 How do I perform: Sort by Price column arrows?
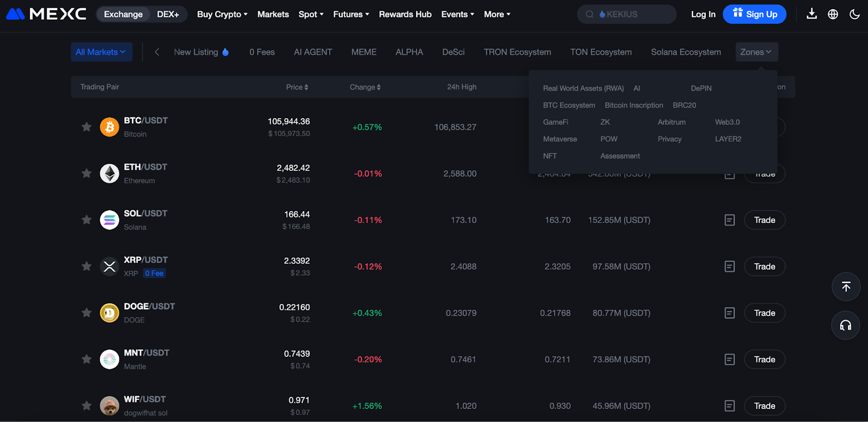click(x=306, y=87)
